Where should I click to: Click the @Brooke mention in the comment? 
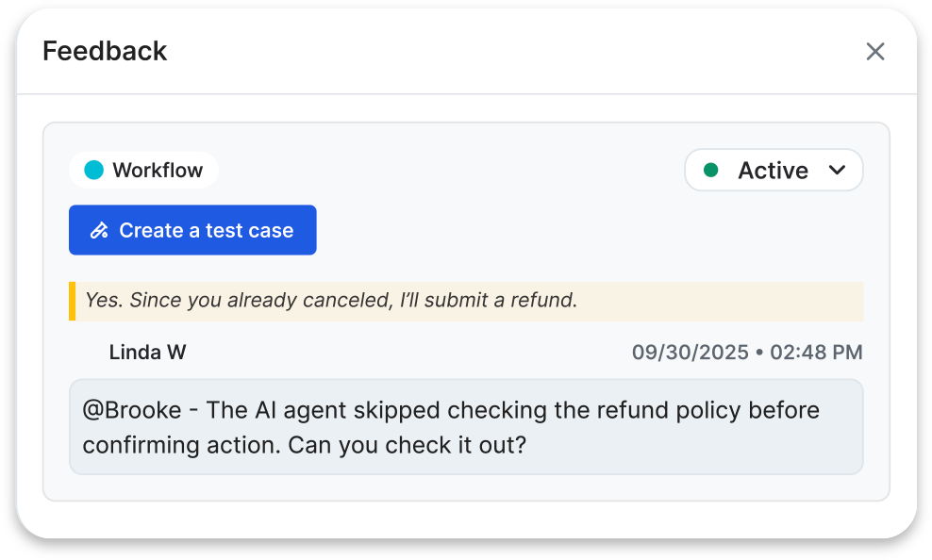[132, 410]
